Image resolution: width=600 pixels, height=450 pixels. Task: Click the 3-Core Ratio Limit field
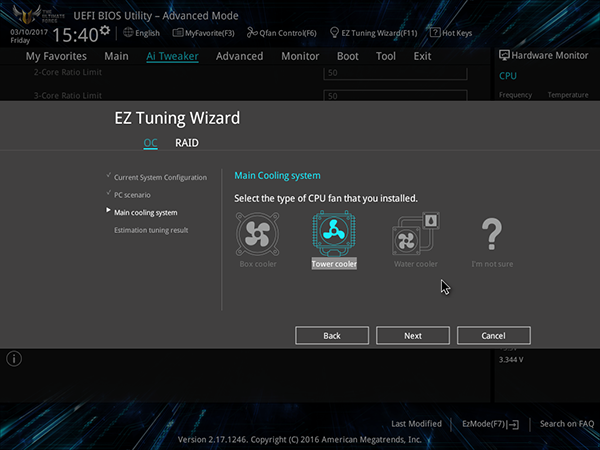395,96
